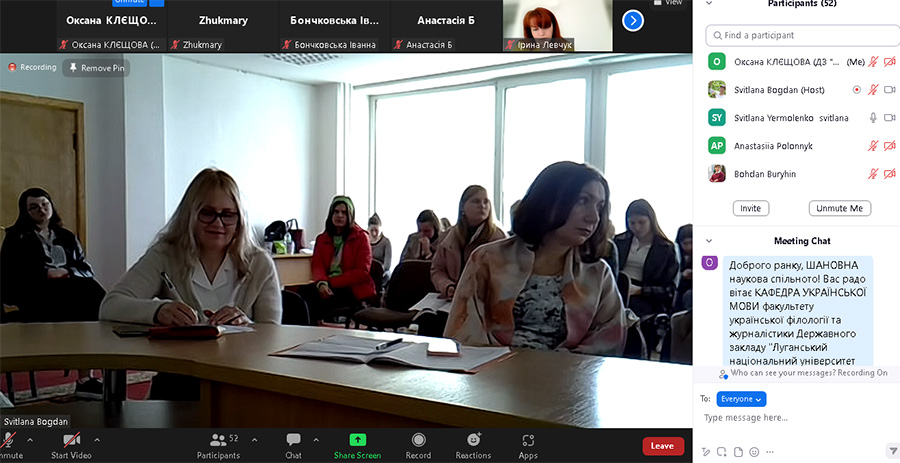Click Bohdan Buryhin's muted mic icon
900x463 pixels.
pos(873,174)
